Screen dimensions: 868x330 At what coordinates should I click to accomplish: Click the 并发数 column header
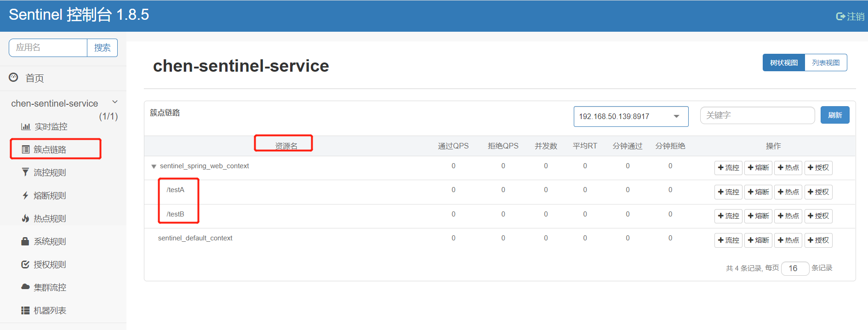[x=546, y=146]
